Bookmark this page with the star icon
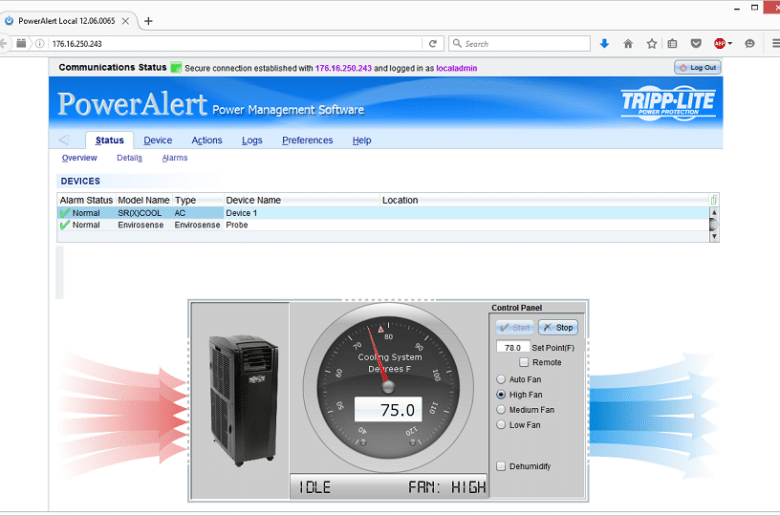 (x=652, y=44)
